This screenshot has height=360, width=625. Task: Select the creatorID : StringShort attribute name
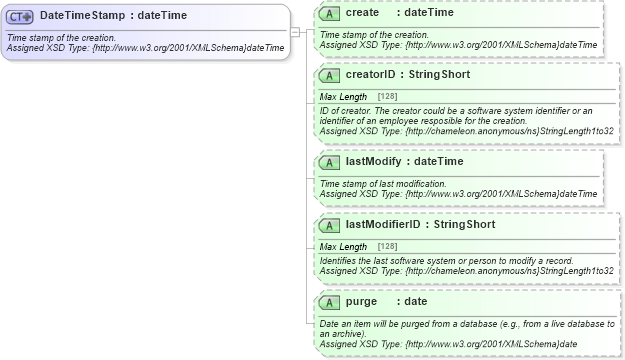pos(408,75)
